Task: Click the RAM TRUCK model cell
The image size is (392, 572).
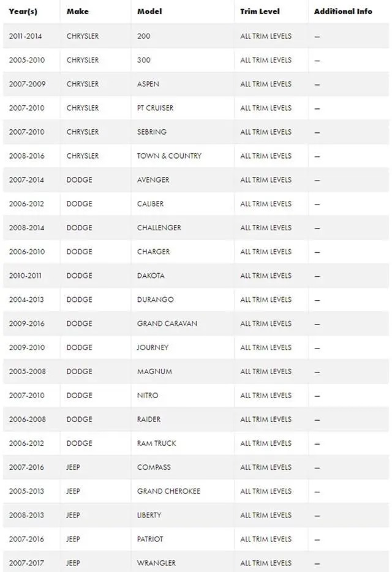Action: [x=157, y=443]
